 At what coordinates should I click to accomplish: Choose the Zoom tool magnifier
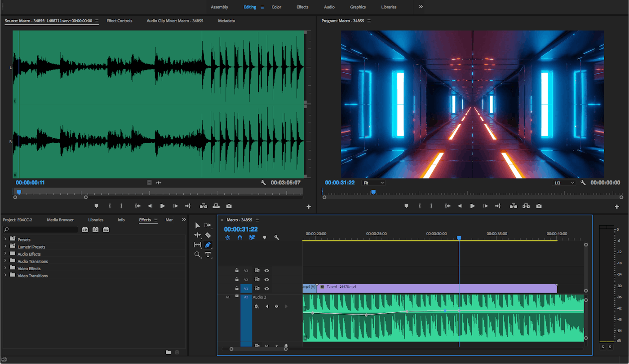[197, 254]
